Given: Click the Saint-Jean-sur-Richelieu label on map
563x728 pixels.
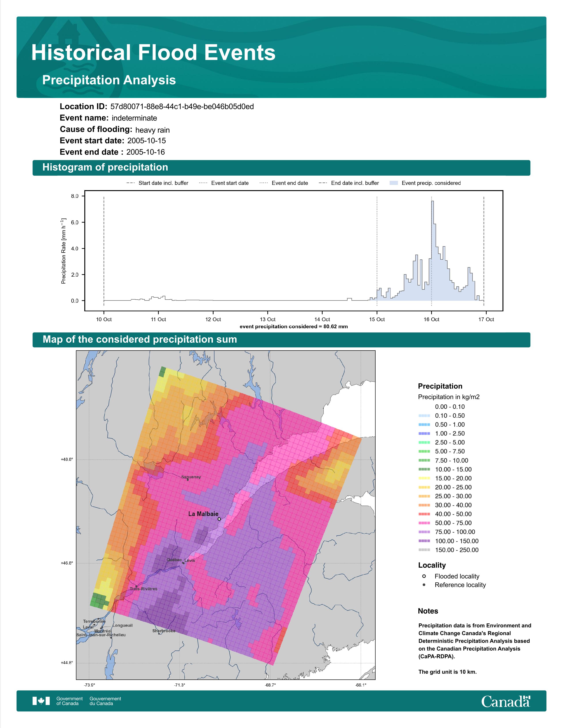Looking at the screenshot, I should 101,635.
